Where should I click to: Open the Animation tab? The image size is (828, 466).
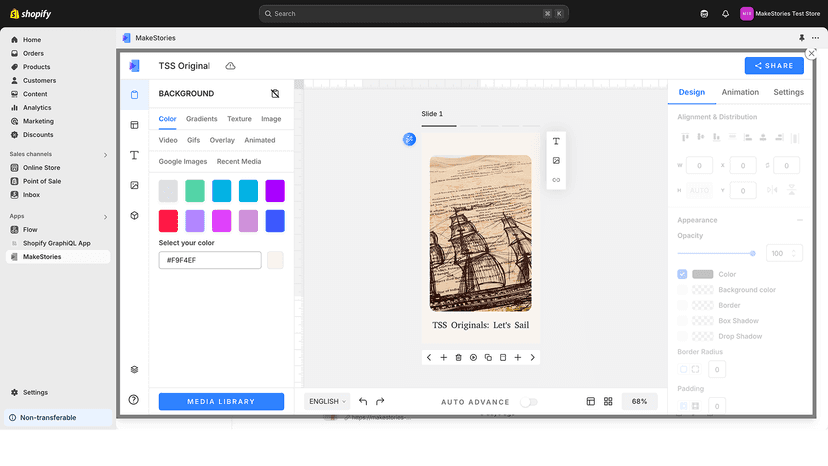click(740, 92)
